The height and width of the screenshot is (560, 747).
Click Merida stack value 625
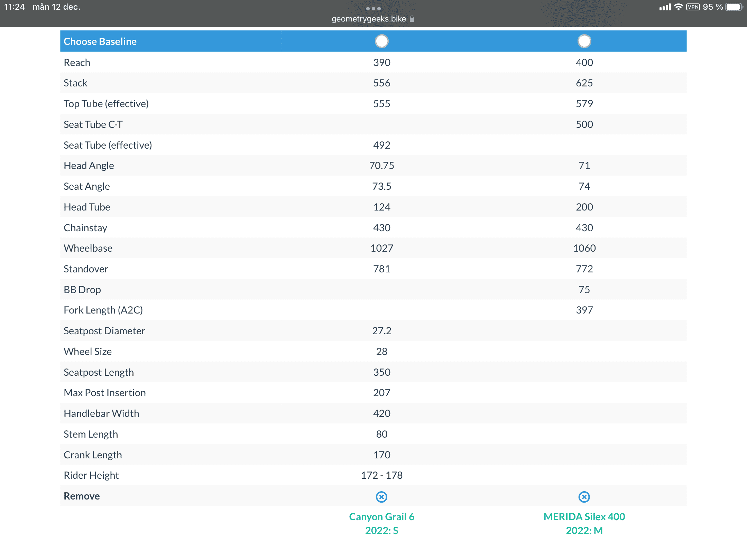pos(584,83)
